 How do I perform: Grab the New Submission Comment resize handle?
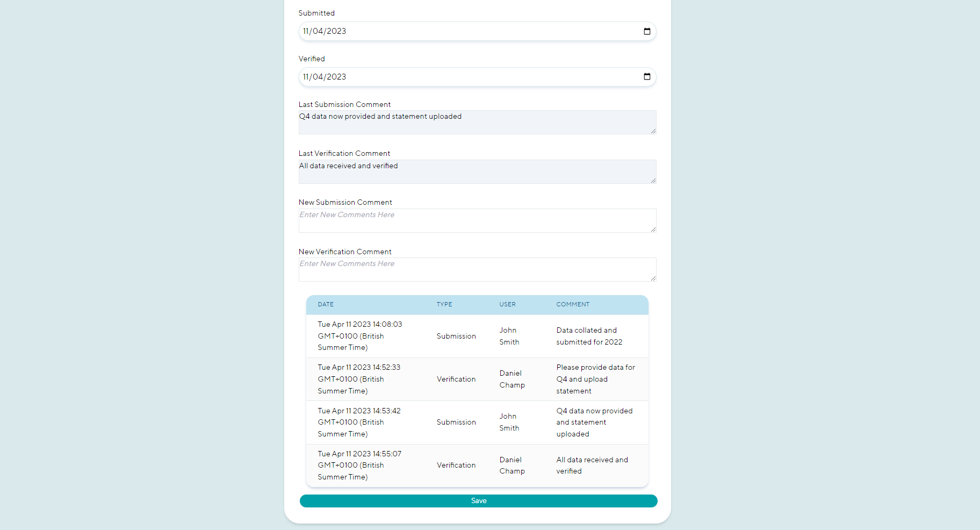(653, 230)
